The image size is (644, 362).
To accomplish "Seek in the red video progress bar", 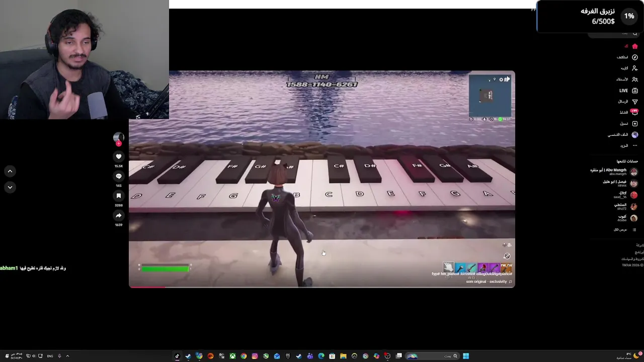I will tap(321, 287).
